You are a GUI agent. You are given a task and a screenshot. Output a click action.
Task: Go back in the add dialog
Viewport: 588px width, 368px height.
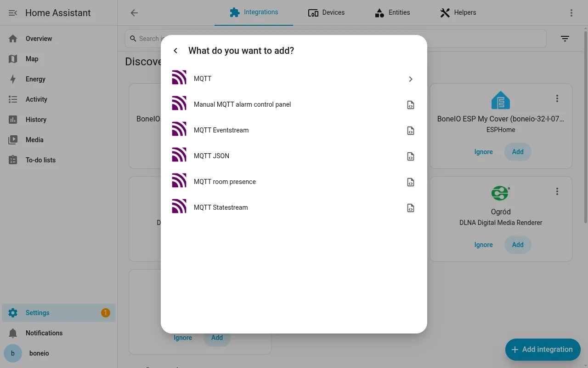point(175,51)
